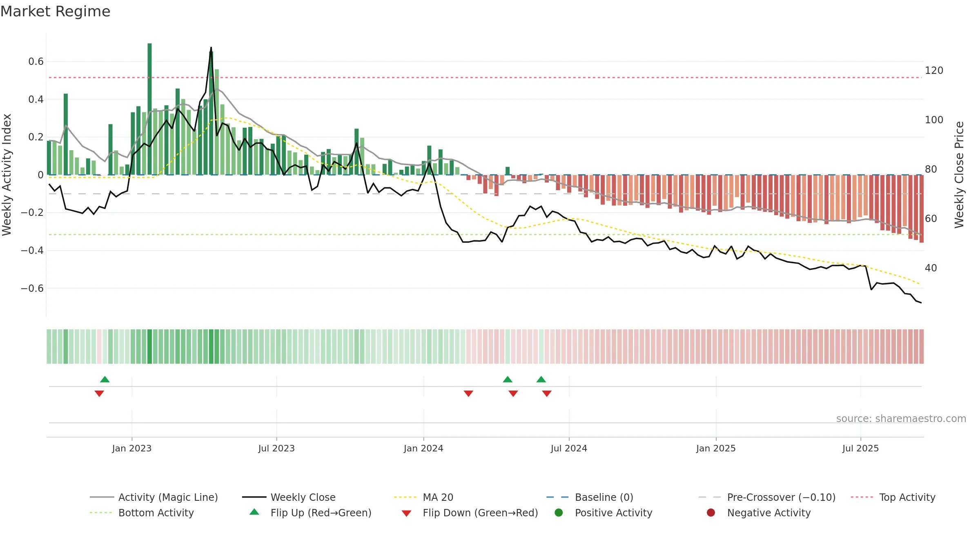980x551 pixels.
Task: Click the Top Activity legend entry
Action: (x=893, y=497)
